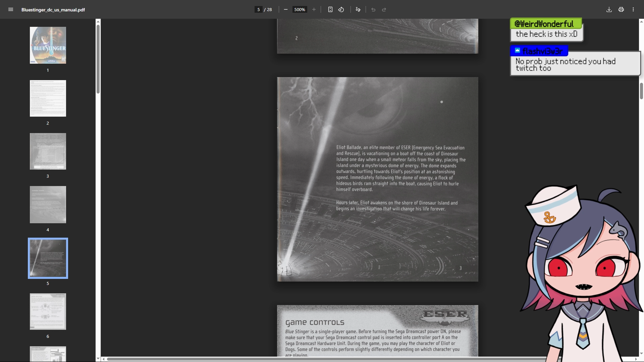The width and height of the screenshot is (644, 362).
Task: Click the undo arrow icon
Action: click(373, 10)
